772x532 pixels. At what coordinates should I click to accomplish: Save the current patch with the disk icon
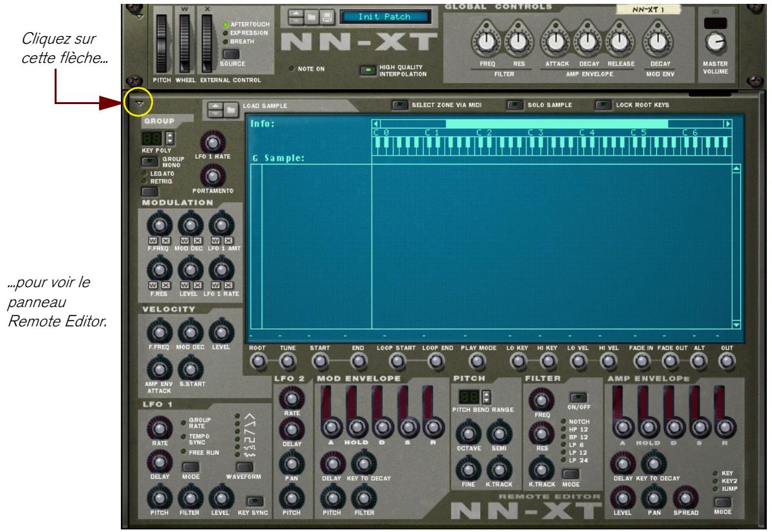pyautogui.click(x=327, y=16)
